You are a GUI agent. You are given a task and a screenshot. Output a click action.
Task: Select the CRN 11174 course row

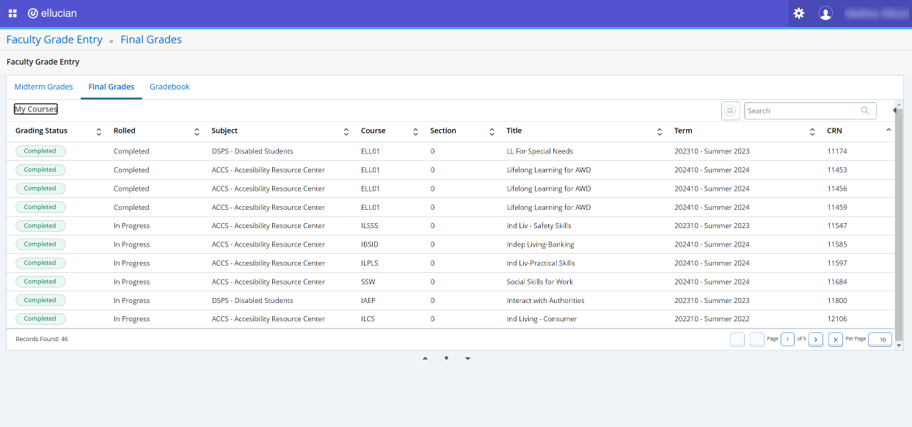click(450, 151)
